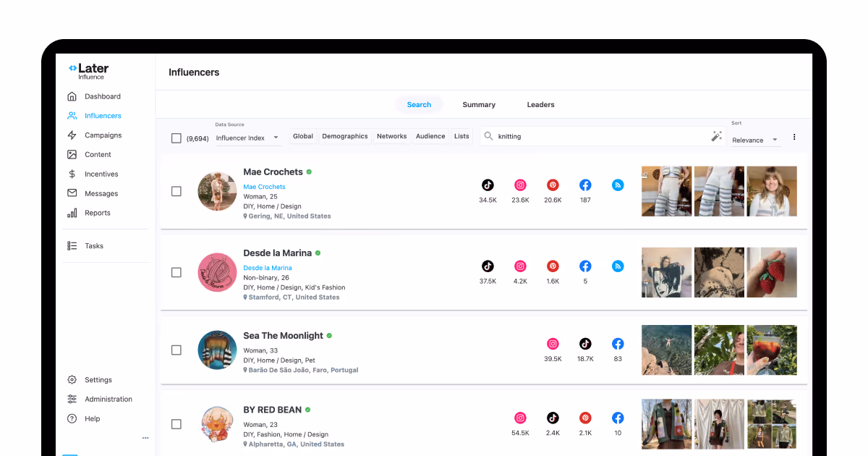The height and width of the screenshot is (456, 868).
Task: Open the blue Mae Crochets profile link
Action: click(264, 187)
